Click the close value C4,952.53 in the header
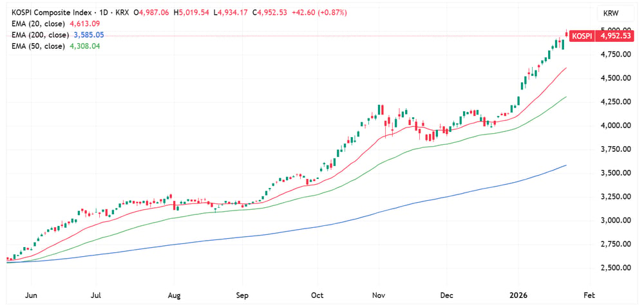This screenshot has height=307, width=644. [x=270, y=13]
